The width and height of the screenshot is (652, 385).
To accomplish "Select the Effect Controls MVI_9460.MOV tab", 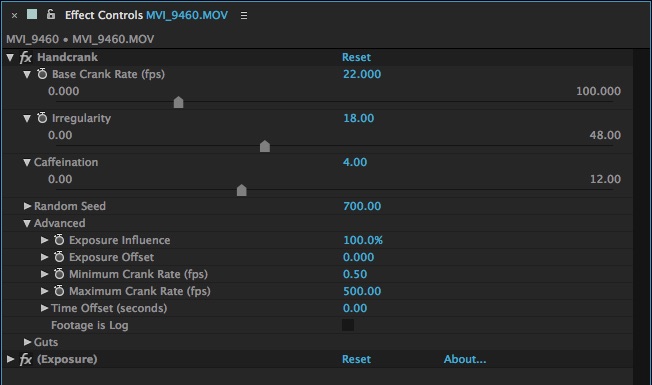I will 146,15.
